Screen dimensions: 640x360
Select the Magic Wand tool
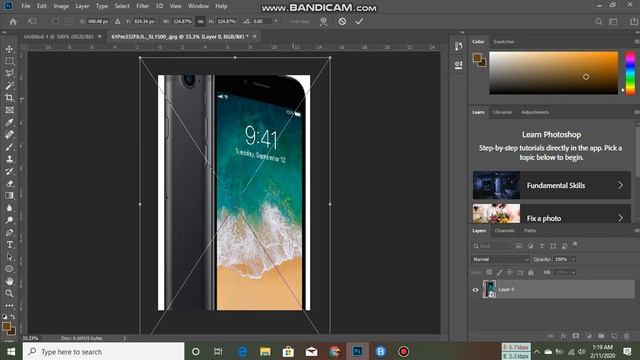click(9, 86)
